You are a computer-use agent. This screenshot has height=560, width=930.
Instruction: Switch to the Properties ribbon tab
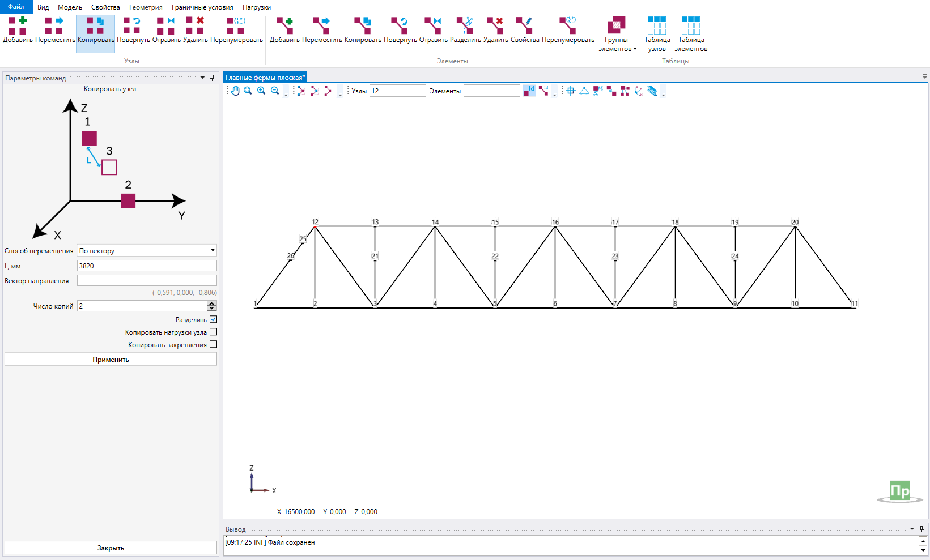pyautogui.click(x=105, y=7)
